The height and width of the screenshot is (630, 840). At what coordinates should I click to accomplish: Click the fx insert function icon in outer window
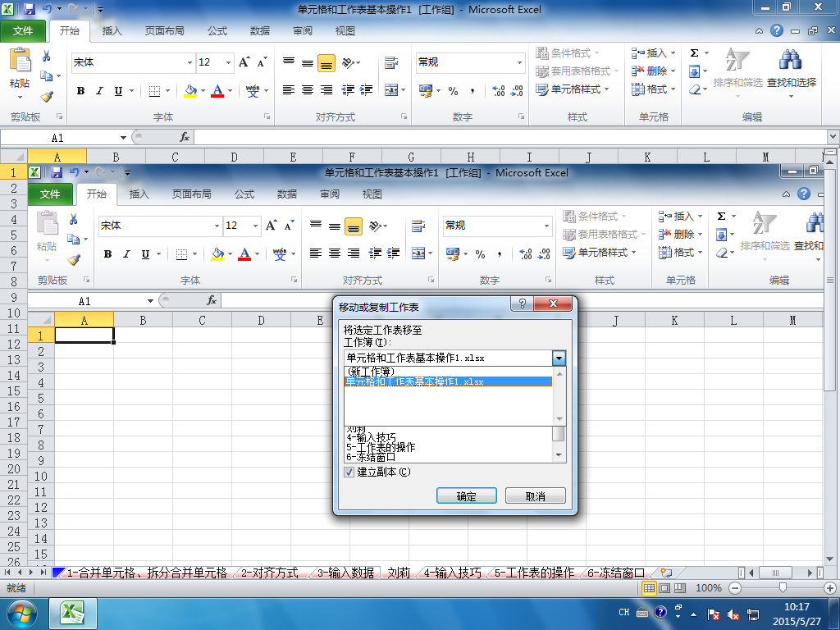coord(185,137)
